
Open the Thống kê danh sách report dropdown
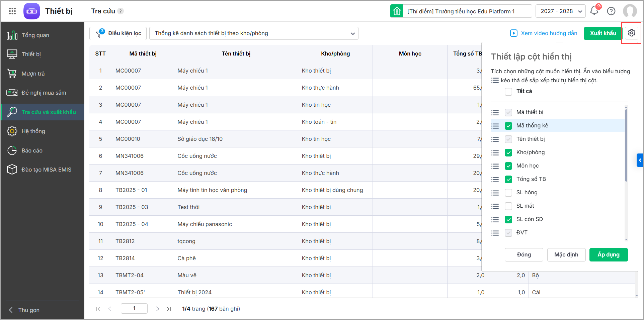(x=254, y=33)
